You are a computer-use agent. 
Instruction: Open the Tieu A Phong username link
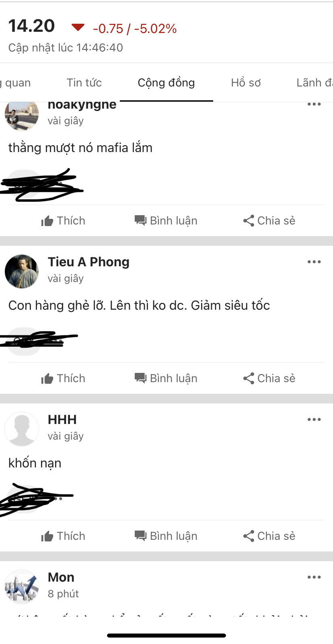click(x=88, y=262)
